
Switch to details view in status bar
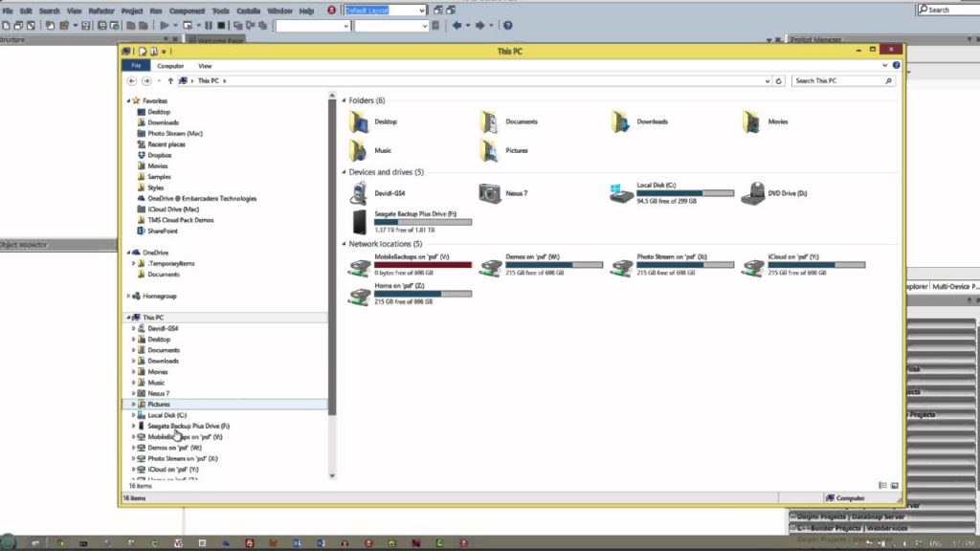point(881,487)
